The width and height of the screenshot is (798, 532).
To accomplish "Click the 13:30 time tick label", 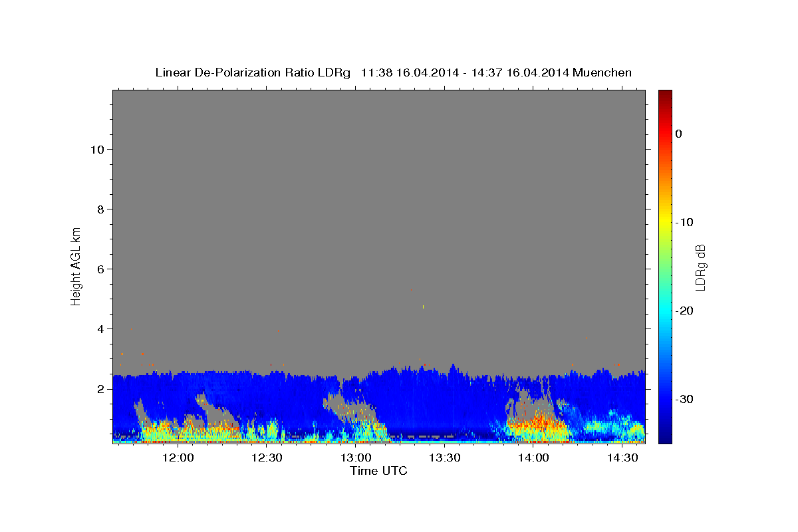I will pos(444,458).
